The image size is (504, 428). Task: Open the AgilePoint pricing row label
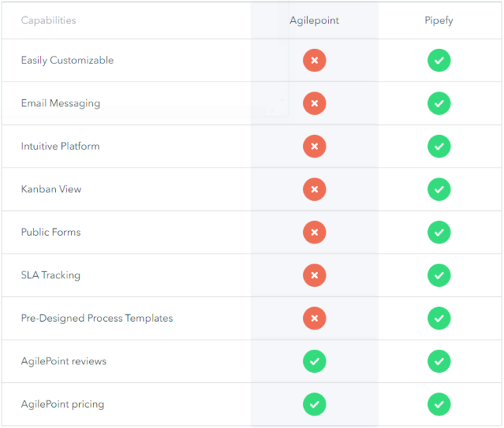click(x=62, y=404)
